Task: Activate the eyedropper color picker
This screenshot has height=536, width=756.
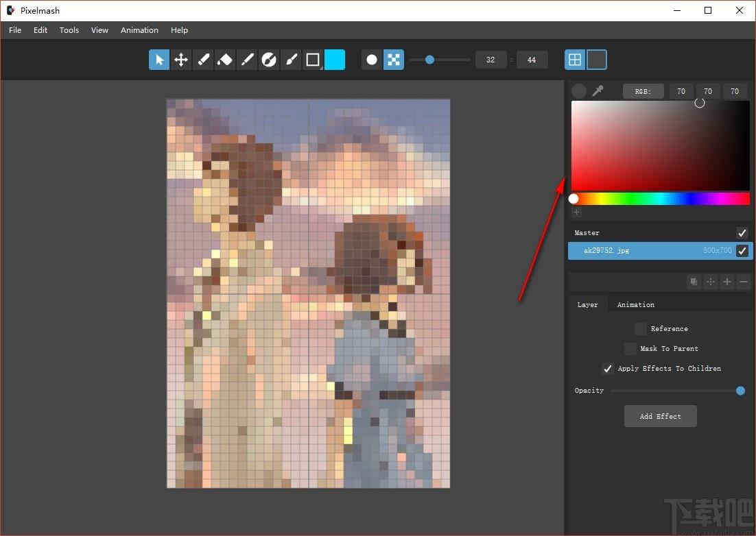Action: click(598, 90)
